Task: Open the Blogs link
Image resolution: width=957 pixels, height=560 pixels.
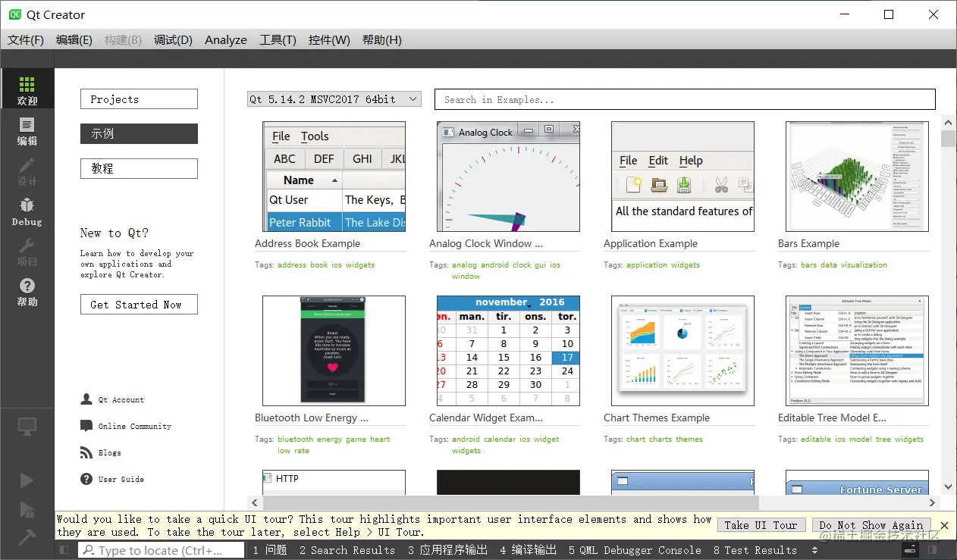Action: click(110, 452)
